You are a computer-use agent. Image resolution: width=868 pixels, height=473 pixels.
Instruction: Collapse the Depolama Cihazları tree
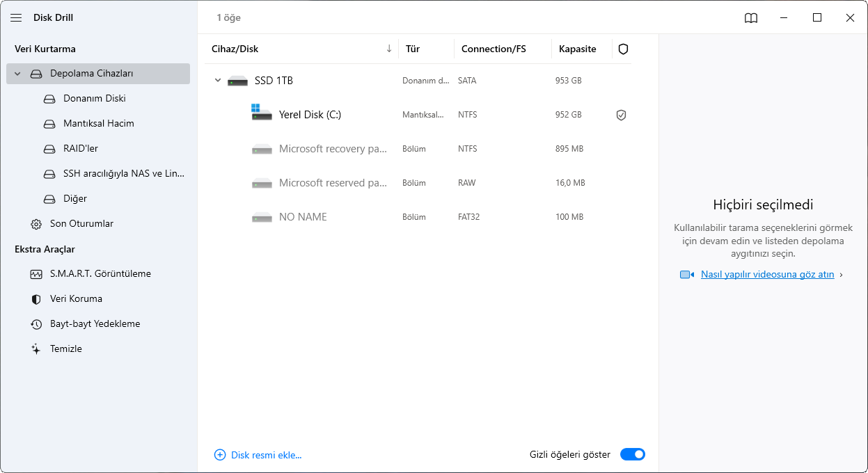[18, 74]
